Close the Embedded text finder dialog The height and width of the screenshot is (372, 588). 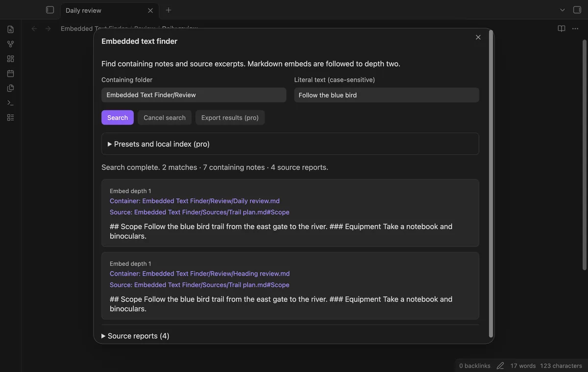point(478,37)
